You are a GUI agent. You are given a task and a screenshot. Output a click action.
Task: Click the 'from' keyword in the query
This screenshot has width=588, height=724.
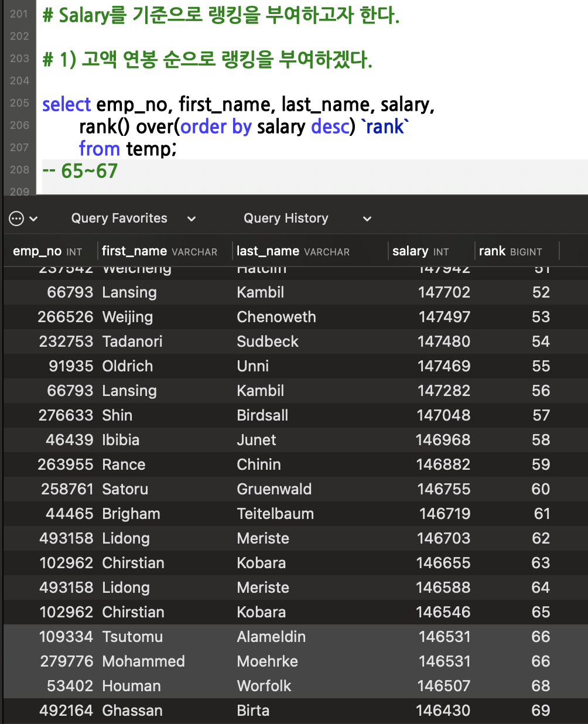point(100,149)
